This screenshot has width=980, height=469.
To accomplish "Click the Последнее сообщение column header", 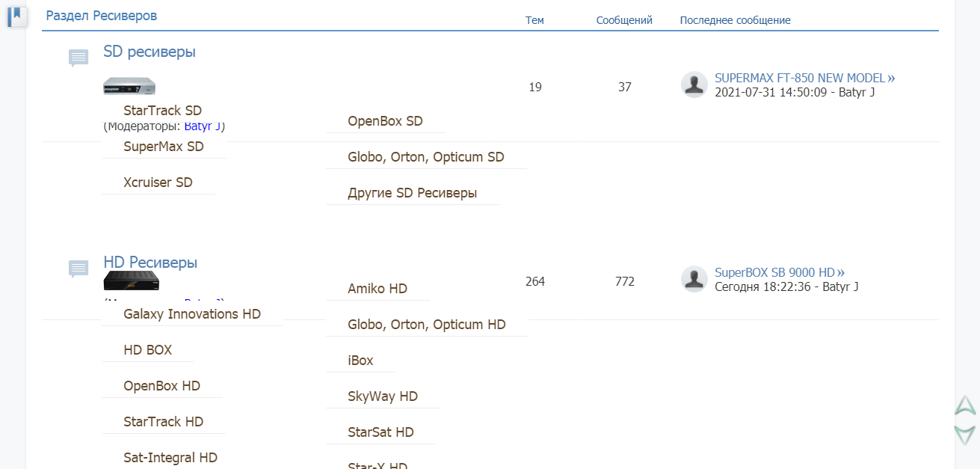I will coord(735,20).
